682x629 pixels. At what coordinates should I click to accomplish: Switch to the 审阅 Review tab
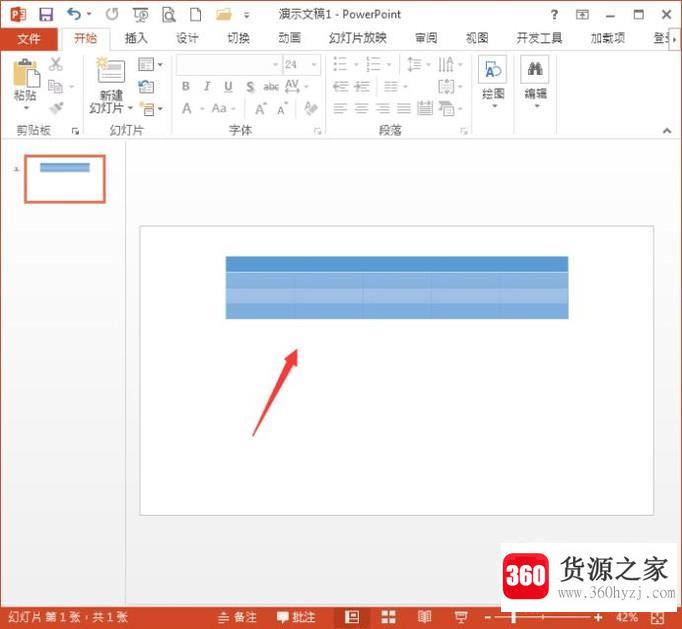pos(426,38)
